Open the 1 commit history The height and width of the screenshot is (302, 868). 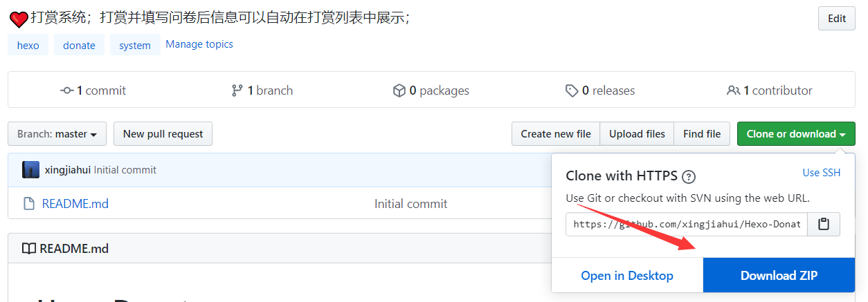click(93, 91)
